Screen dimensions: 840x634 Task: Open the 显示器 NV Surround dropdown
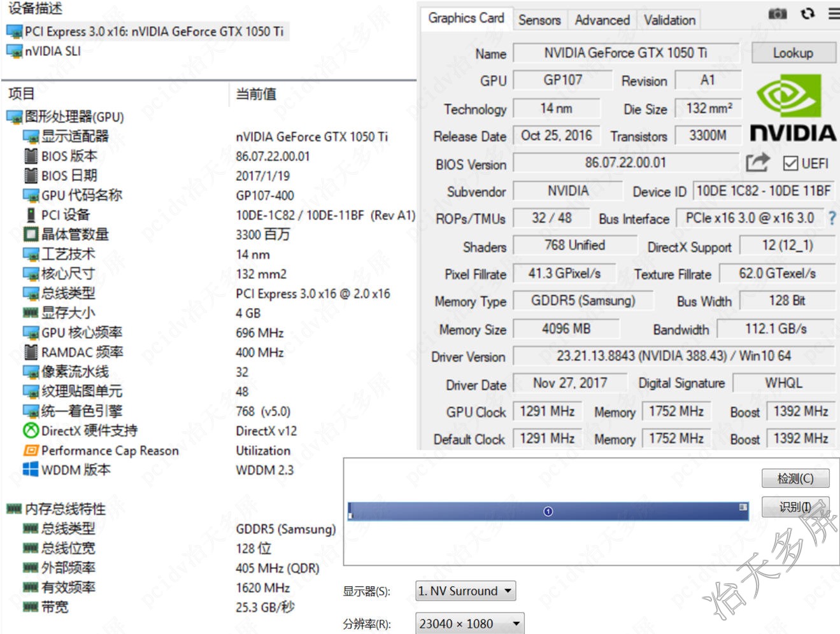pyautogui.click(x=466, y=591)
